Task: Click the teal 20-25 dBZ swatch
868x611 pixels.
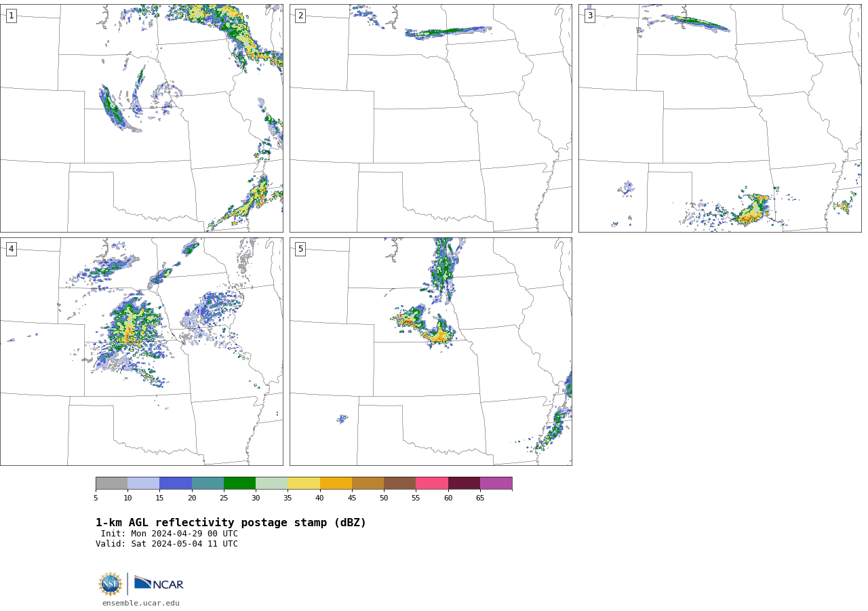Action: coord(208,483)
